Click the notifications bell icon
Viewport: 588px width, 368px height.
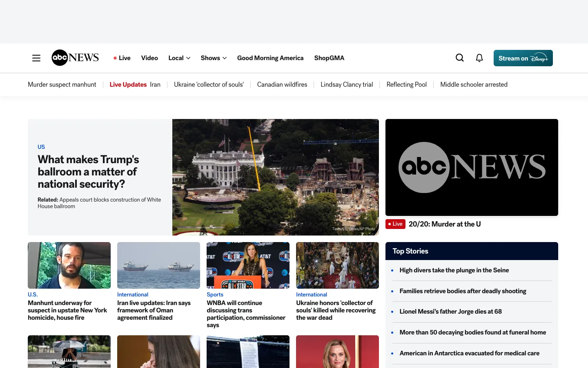coord(479,58)
